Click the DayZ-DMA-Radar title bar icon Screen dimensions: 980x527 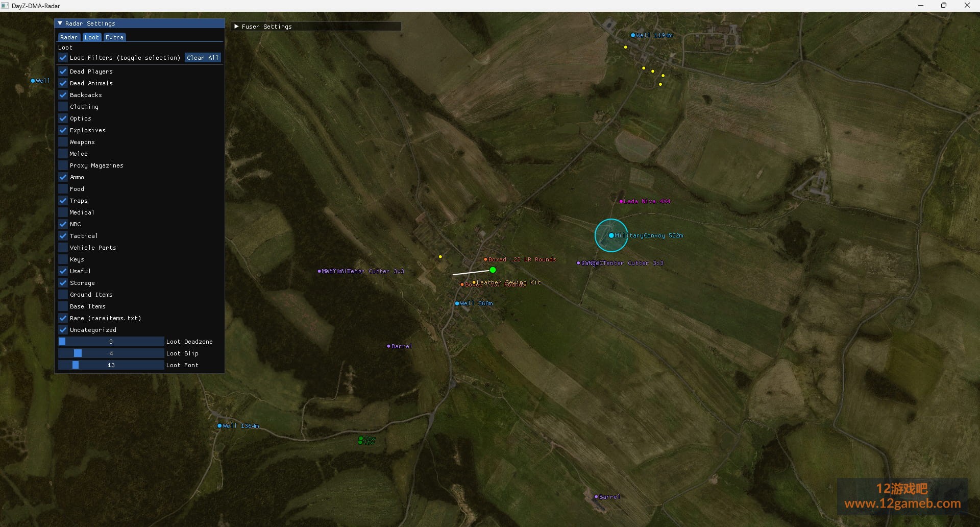5,6
